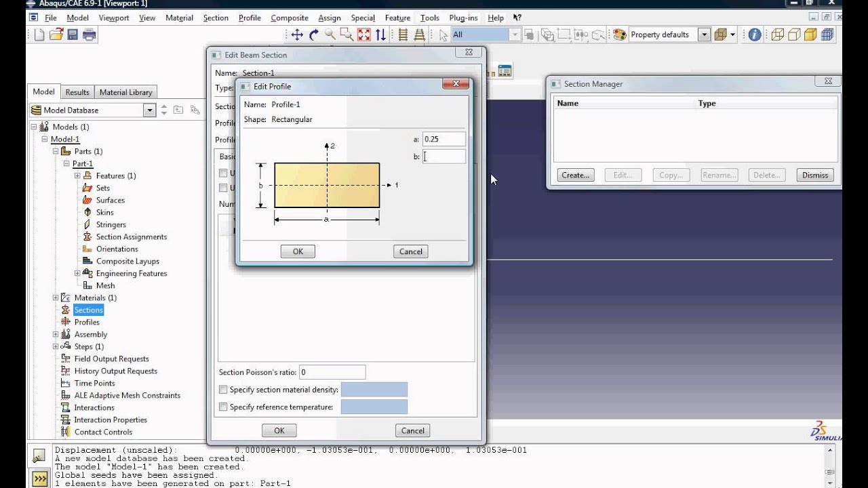This screenshot has height=488, width=868.
Task: Click Cancel in Edit Beam Section dialog
Action: click(x=413, y=430)
